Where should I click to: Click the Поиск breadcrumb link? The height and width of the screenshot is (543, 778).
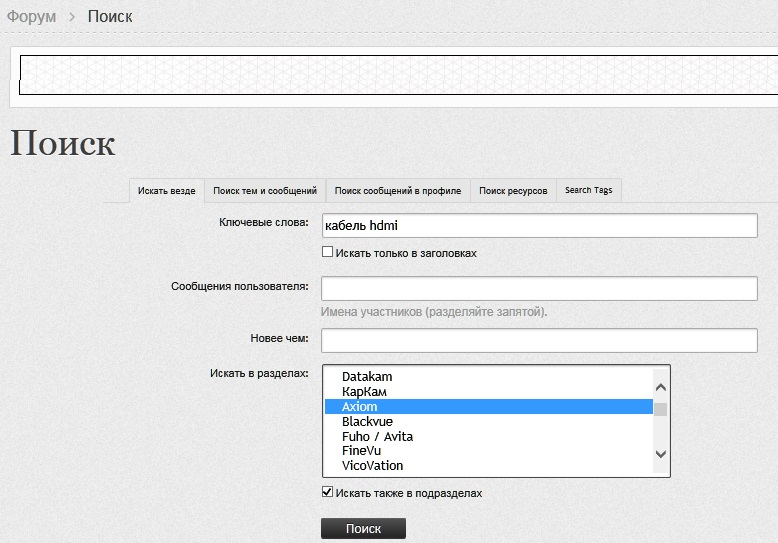[110, 17]
